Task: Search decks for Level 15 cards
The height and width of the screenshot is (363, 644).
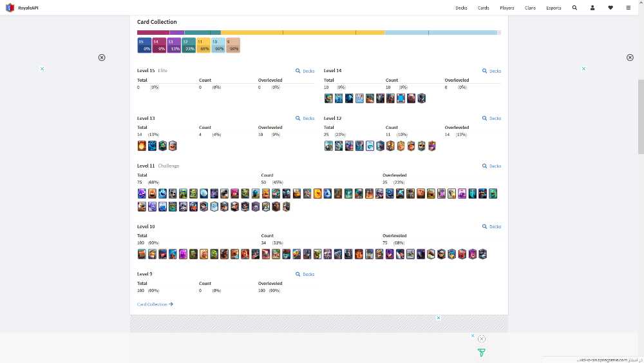Action: 305,71
